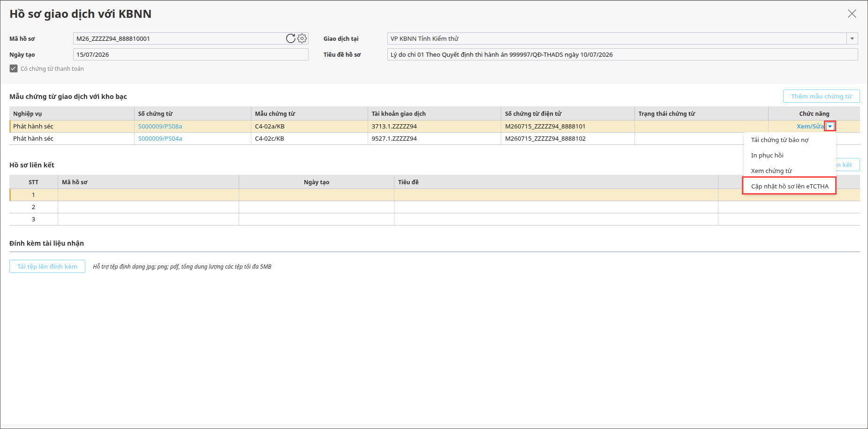Click the Mã hồ sơ column header in Hồ sơ liên kết
Screen dimensions: 868x429
pos(148,182)
